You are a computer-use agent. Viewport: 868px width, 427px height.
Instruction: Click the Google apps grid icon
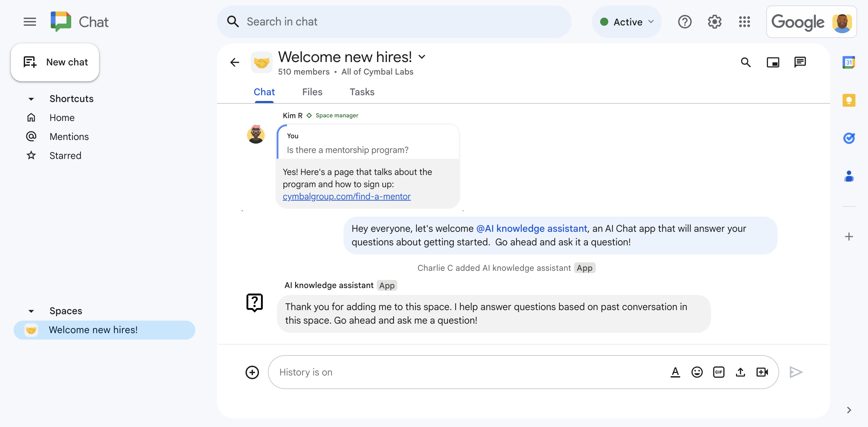coord(746,22)
